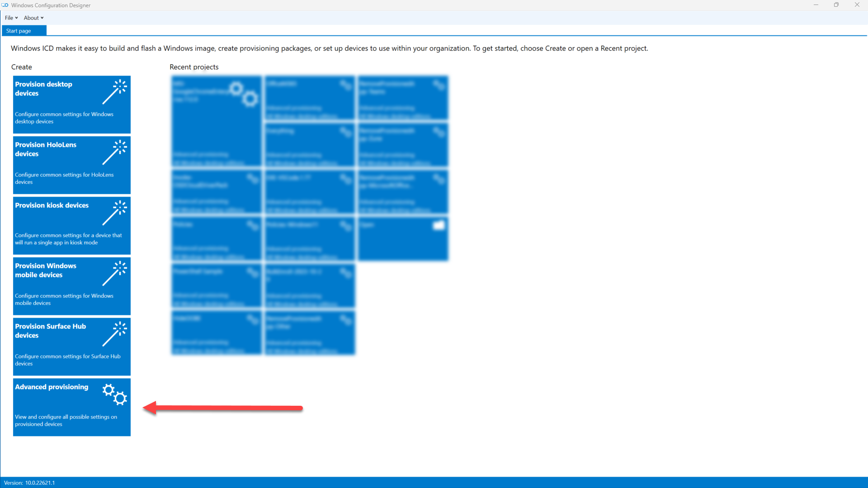Screen dimensions: 868x488
Task: Expand the About menu dropdown
Action: tap(33, 18)
